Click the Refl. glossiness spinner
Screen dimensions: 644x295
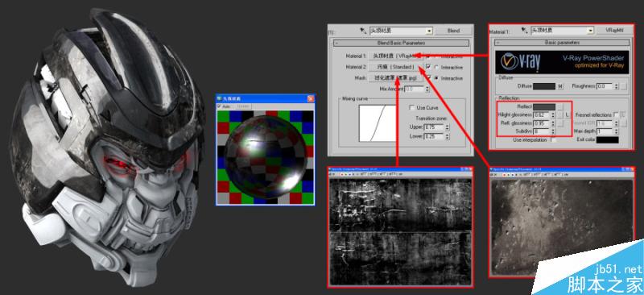pyautogui.click(x=553, y=123)
